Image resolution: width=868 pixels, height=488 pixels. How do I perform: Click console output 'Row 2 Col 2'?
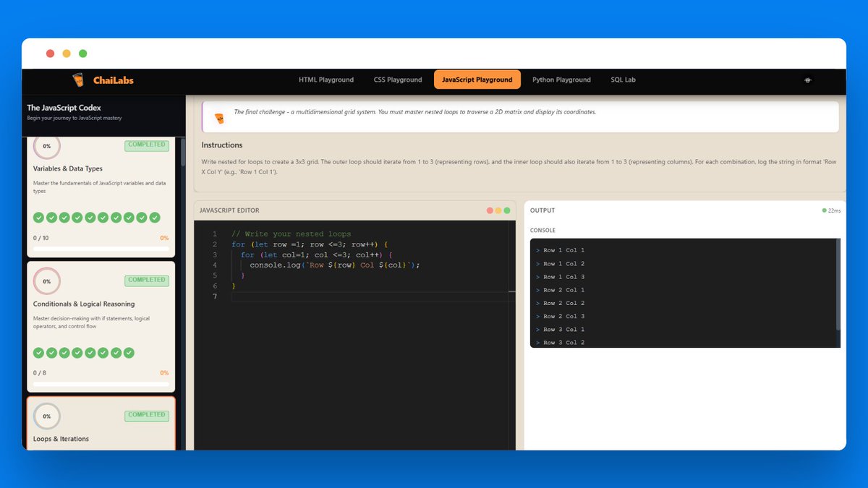(563, 303)
